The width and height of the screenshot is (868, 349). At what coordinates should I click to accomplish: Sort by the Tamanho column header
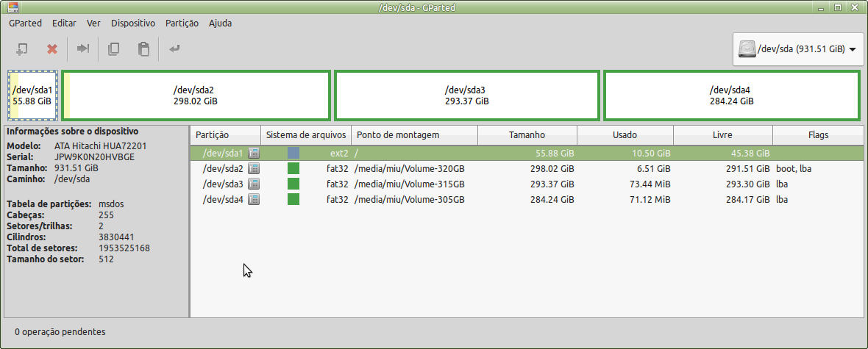pos(527,135)
